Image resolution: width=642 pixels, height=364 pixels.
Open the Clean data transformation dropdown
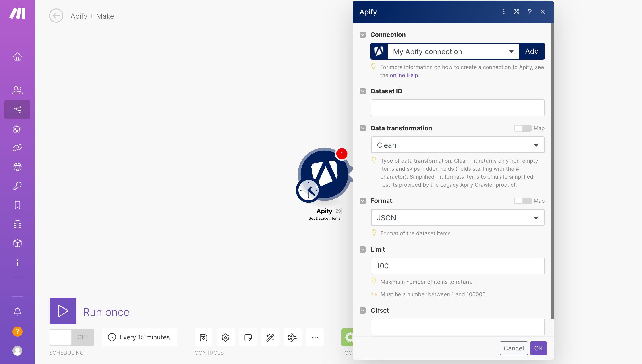point(457,145)
